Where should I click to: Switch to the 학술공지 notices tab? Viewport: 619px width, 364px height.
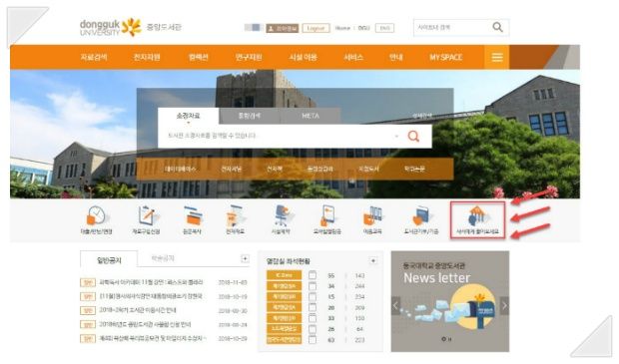[x=163, y=258]
